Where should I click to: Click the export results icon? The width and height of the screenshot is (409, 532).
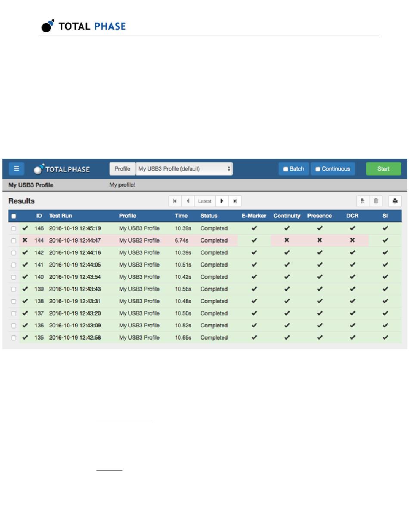(363, 201)
